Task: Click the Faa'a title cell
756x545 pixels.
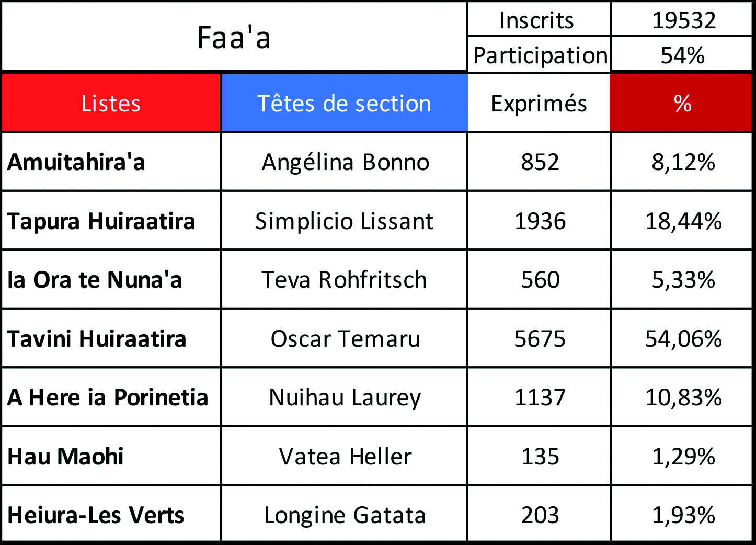Action: (234, 37)
